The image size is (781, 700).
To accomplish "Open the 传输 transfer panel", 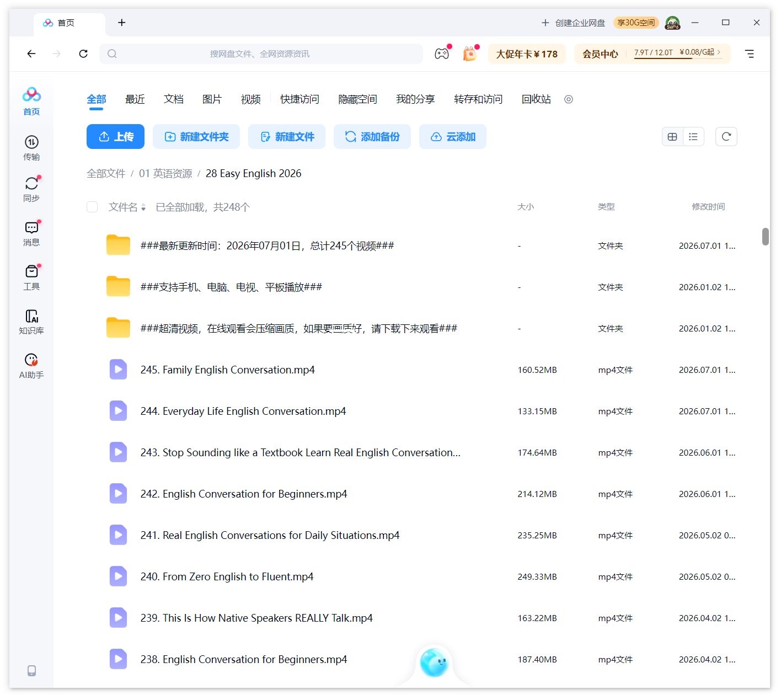I will [x=31, y=148].
